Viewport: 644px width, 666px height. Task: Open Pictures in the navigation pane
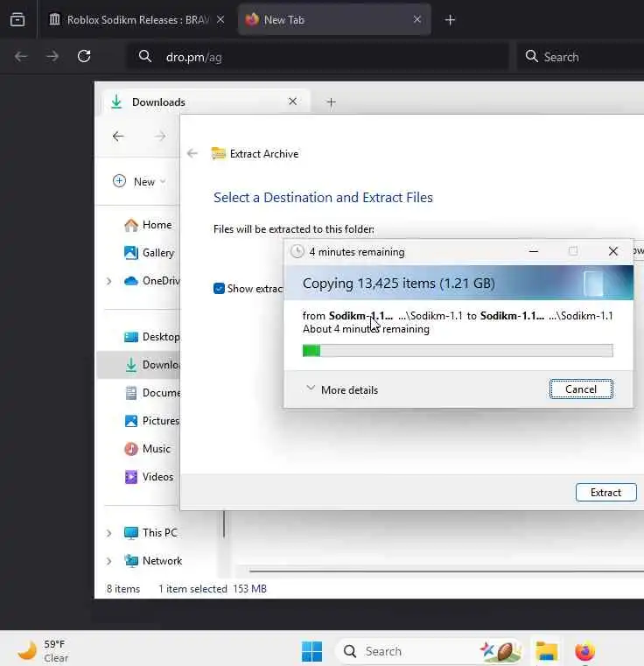point(151,421)
